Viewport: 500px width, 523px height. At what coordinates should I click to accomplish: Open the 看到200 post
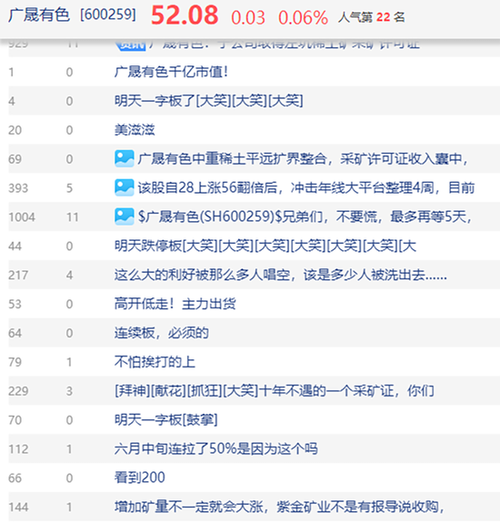139,478
